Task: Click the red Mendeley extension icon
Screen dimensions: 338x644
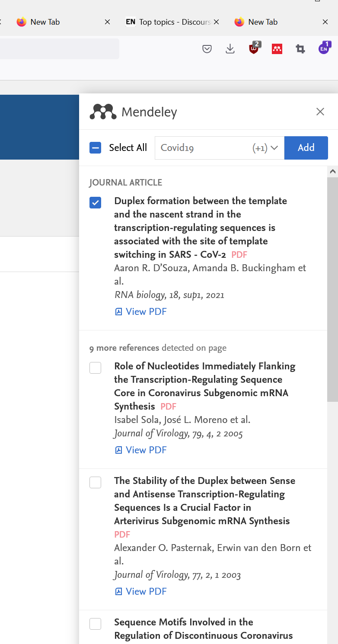Action: tap(277, 49)
